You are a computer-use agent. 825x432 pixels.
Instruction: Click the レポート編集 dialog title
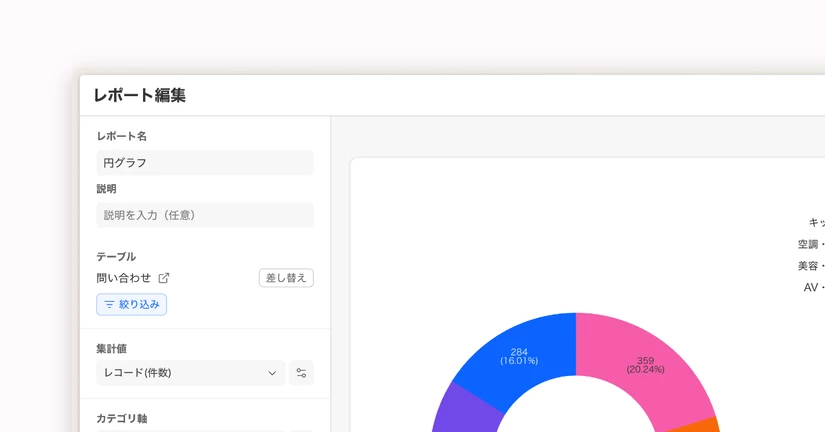point(139,95)
